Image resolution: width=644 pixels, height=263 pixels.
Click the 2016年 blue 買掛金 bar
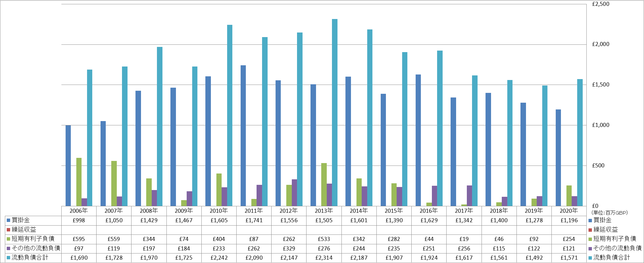418,140
